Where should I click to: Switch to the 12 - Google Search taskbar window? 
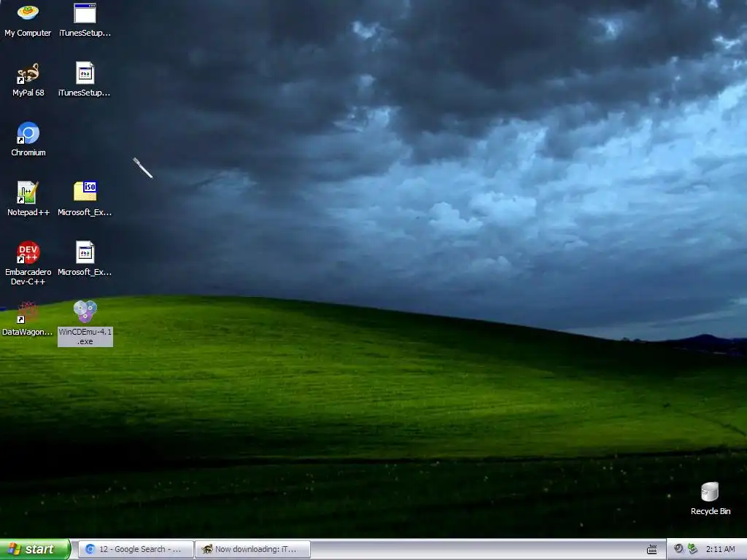click(136, 549)
